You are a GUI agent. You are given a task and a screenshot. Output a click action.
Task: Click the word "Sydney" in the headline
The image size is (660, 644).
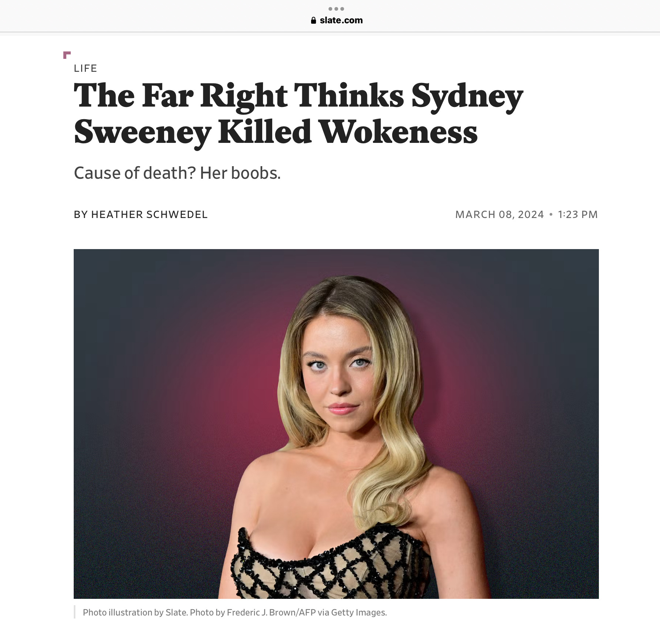click(x=467, y=97)
